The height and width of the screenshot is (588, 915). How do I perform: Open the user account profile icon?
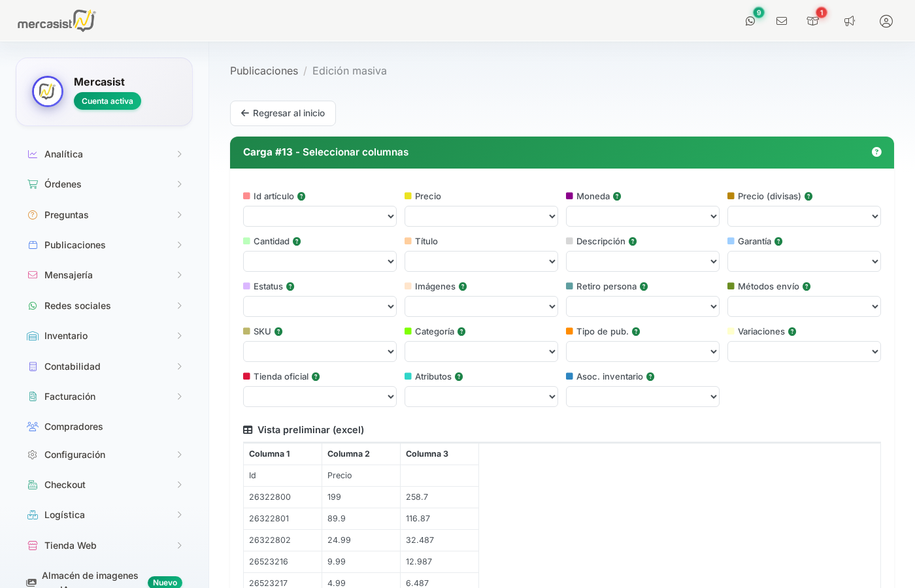886,21
